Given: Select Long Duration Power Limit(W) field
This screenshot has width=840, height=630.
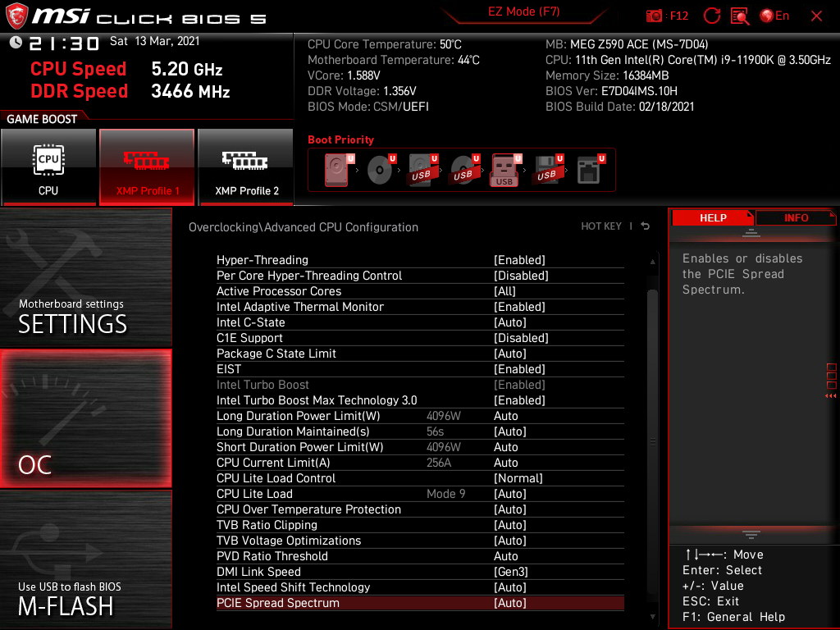Looking at the screenshot, I should (420, 416).
